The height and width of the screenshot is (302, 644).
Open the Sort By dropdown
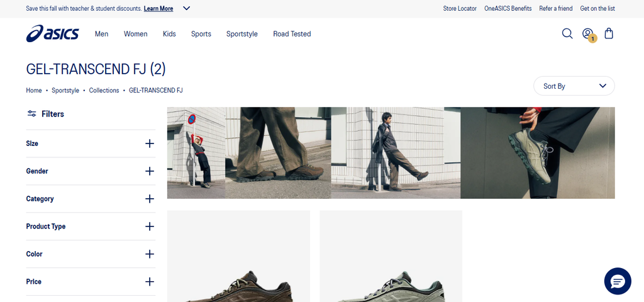[574, 86]
